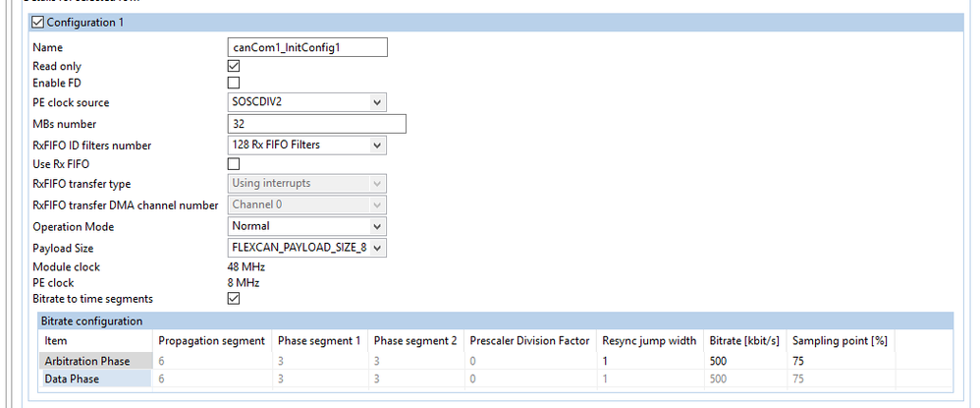Toggle the Configuration 1 checkbox

click(38, 23)
